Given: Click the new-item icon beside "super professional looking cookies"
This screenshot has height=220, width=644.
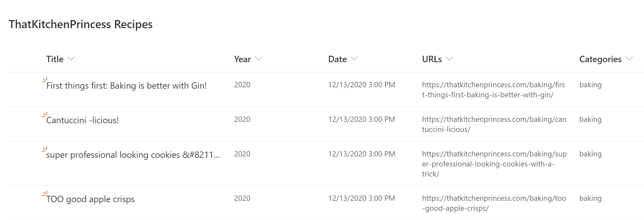Looking at the screenshot, I should click(x=45, y=150).
